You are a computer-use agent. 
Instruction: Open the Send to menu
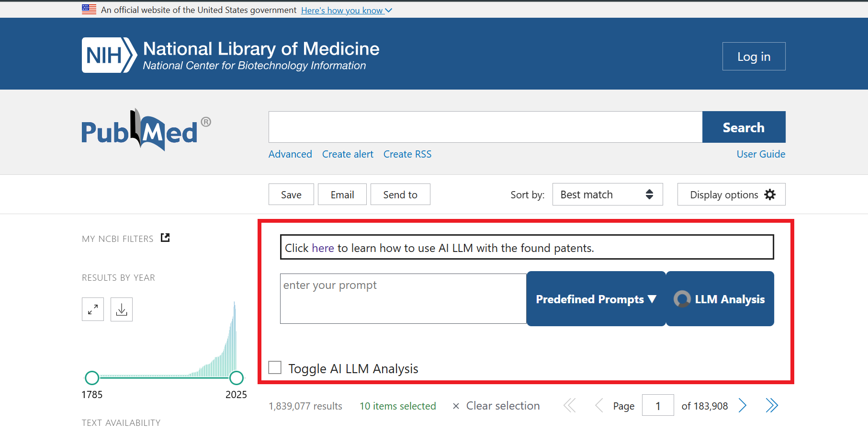click(x=400, y=194)
